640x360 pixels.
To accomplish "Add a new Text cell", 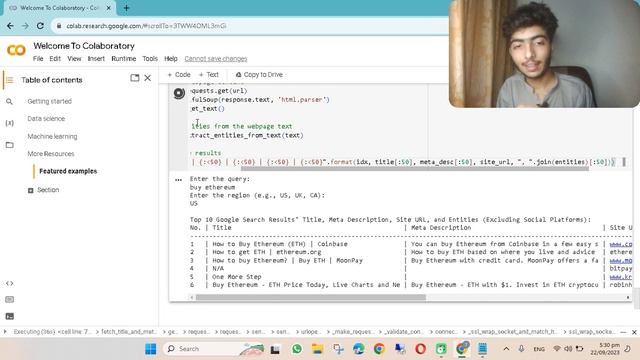I will (x=209, y=75).
